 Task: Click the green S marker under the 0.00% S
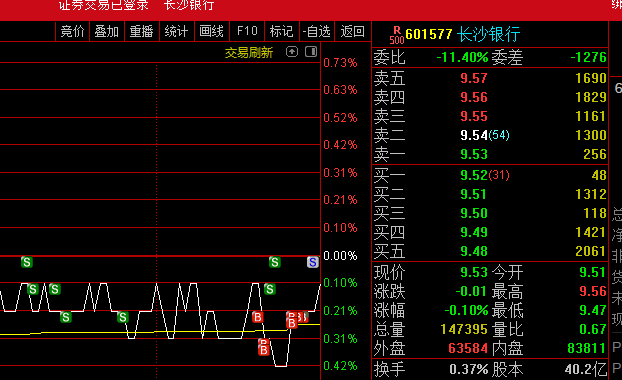pos(270,289)
